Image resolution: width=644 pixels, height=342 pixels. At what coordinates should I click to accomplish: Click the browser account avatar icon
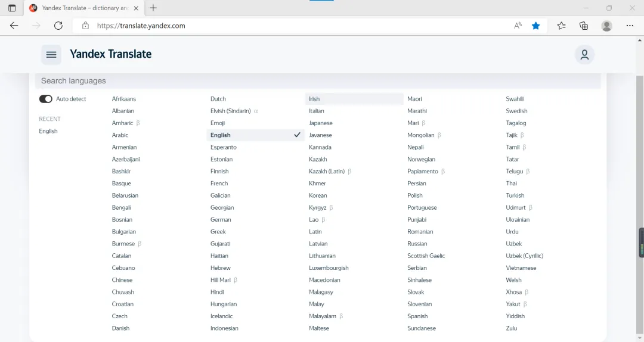click(606, 26)
